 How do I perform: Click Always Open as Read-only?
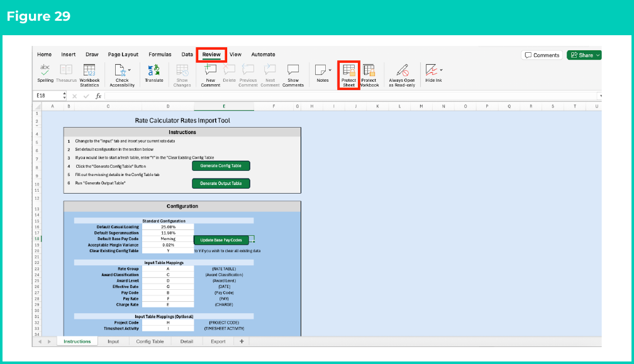[402, 75]
